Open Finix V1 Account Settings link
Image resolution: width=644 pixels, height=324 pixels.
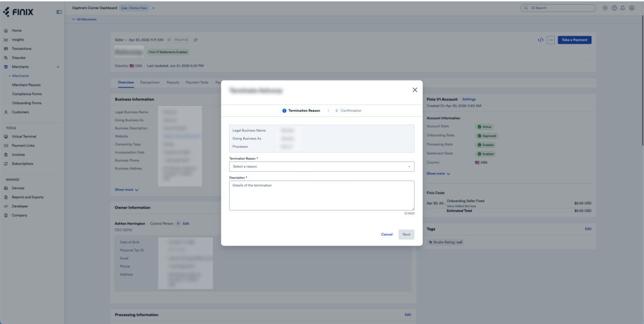469,99
